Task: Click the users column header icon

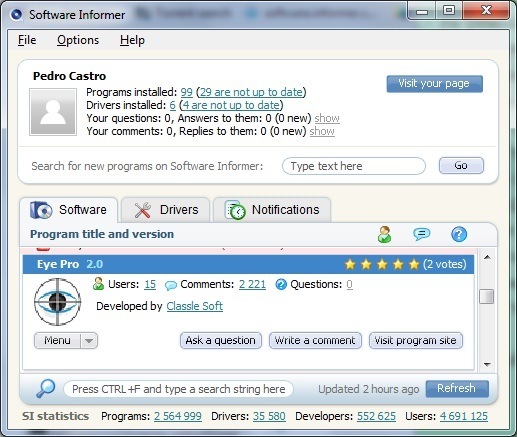Action: [384, 234]
